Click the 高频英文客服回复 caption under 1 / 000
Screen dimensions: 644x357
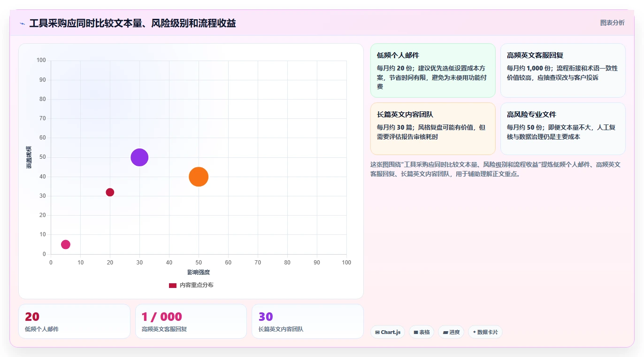point(164,329)
